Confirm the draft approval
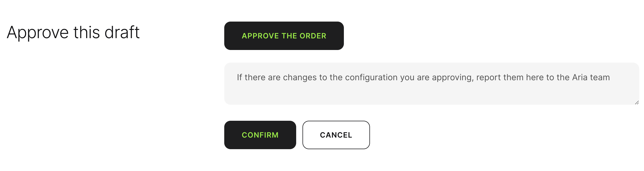Viewport: 644px width, 171px height. point(260,135)
